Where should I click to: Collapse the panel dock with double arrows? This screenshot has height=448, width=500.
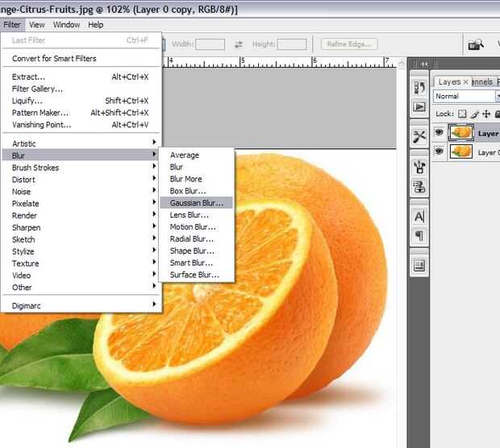pos(423,64)
